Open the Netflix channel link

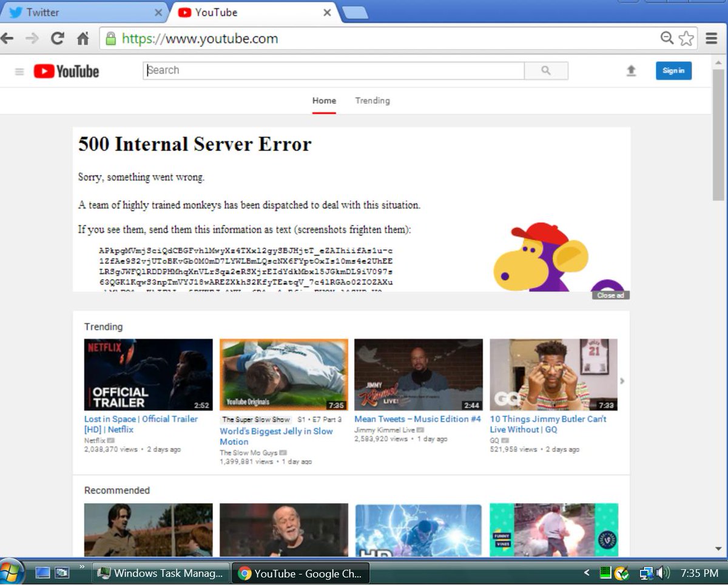click(95, 440)
